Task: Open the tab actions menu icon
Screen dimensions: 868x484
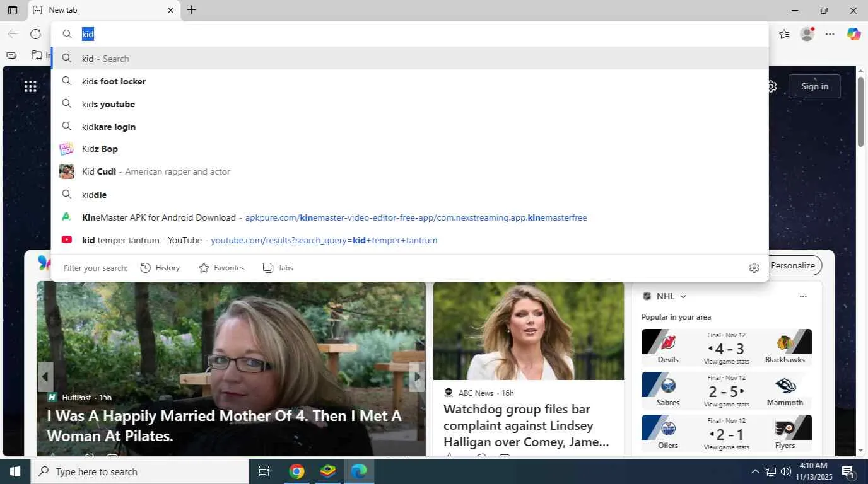Action: point(13,10)
